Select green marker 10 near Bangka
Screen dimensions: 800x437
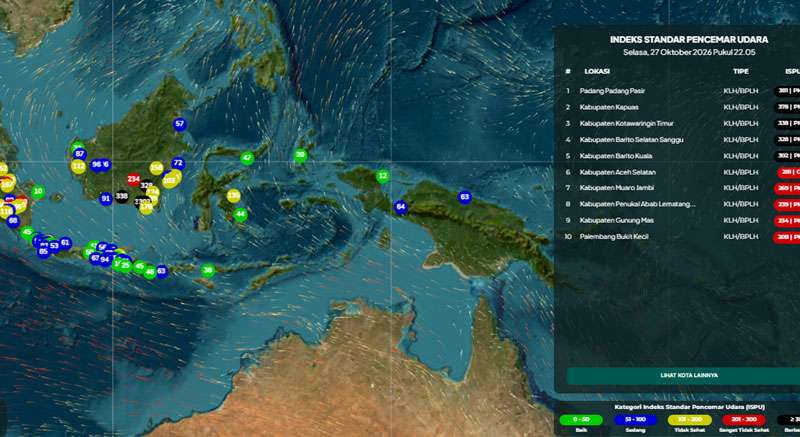(x=38, y=192)
